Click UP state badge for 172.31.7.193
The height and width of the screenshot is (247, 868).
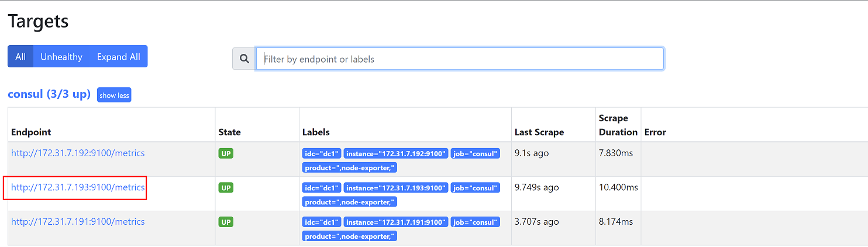tap(226, 188)
